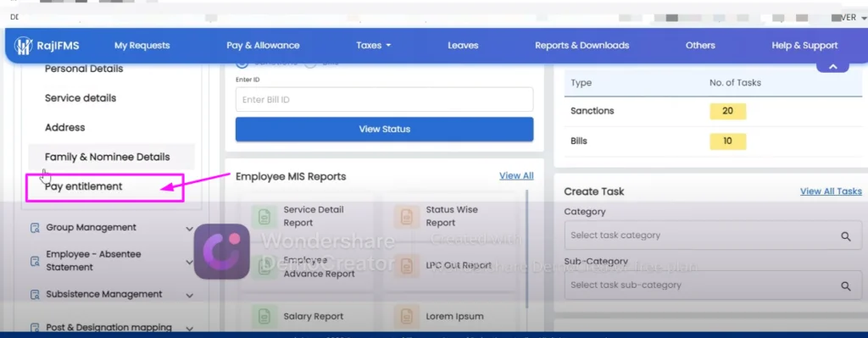Click View All link for MIS Reports
The image size is (868, 338).
click(x=516, y=176)
